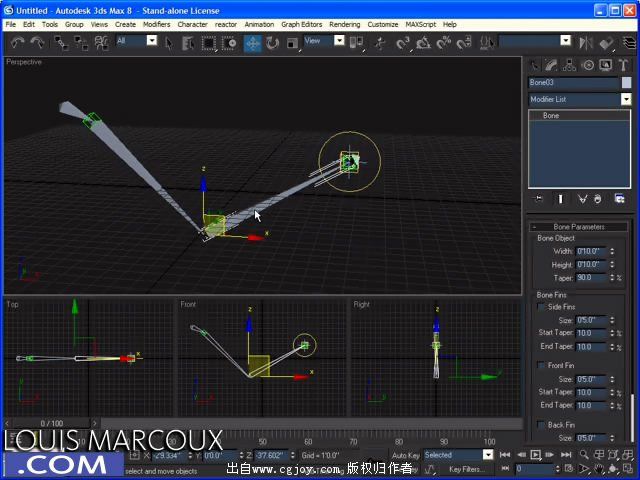
Task: Toggle the Percent Snap icon
Action: coord(443,43)
